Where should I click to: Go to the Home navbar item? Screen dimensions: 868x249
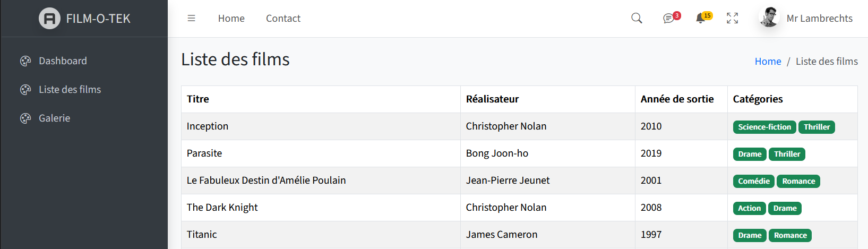(x=231, y=19)
